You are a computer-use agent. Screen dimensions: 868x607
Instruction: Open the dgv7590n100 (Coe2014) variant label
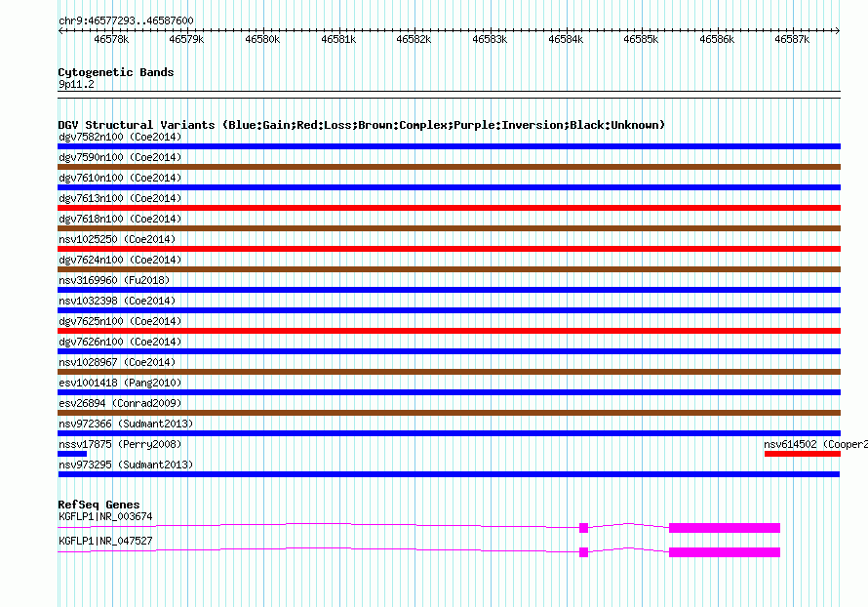(120, 157)
